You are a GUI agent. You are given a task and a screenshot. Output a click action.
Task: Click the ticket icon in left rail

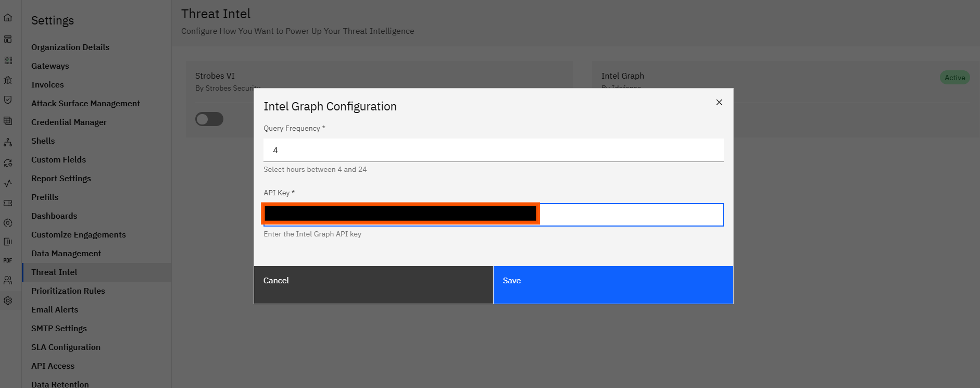point(8,203)
